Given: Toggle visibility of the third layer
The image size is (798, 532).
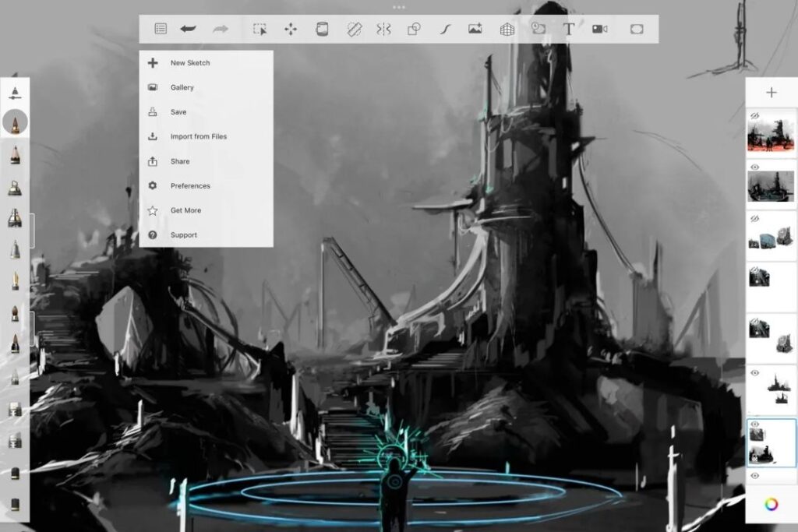Looking at the screenshot, I should point(754,219).
